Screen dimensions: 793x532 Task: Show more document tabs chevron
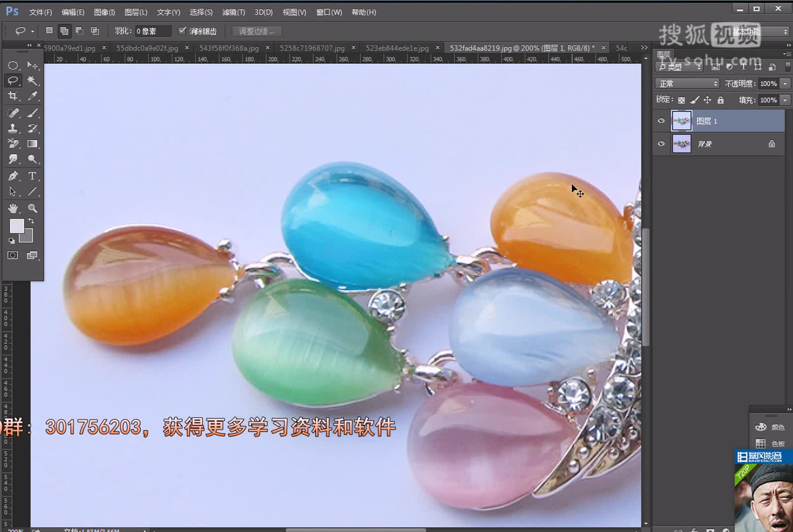coord(644,48)
